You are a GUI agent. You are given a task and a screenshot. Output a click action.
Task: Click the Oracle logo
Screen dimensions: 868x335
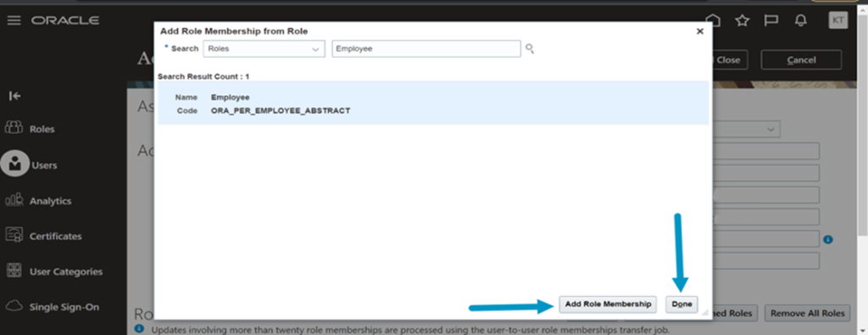tap(65, 20)
